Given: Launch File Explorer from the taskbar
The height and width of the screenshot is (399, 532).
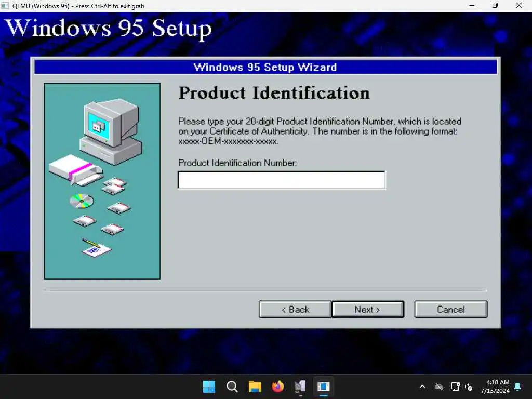Looking at the screenshot, I should [255, 387].
